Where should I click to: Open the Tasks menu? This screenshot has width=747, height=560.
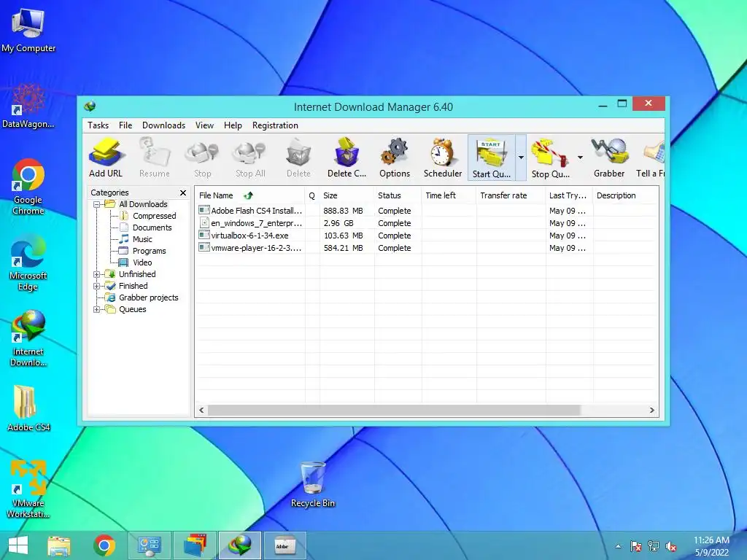(x=98, y=125)
